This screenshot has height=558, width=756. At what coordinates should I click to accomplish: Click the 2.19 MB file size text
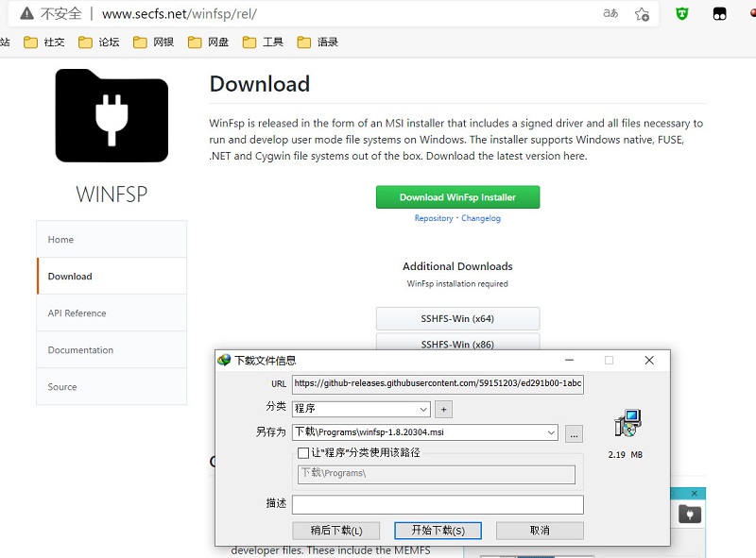pyautogui.click(x=626, y=455)
